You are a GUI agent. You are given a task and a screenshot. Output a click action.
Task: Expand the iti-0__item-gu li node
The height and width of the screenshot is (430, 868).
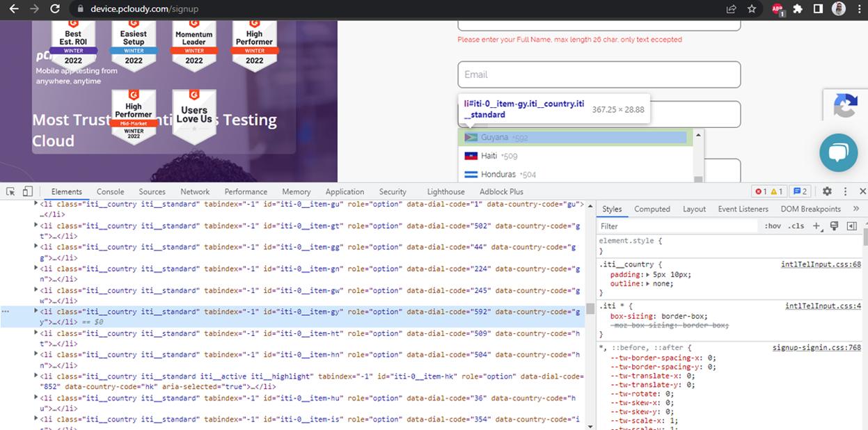click(x=36, y=205)
